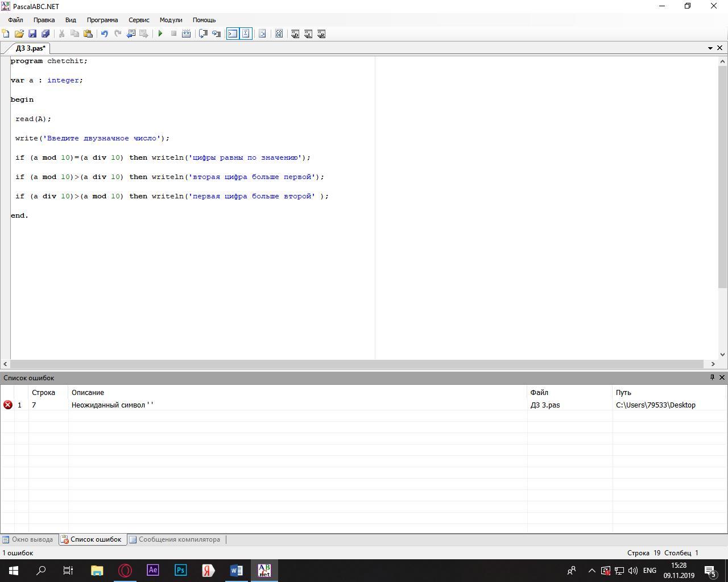Screen dimensions: 728x582
Task: Save the file with the floppy disk icon
Action: (32, 34)
